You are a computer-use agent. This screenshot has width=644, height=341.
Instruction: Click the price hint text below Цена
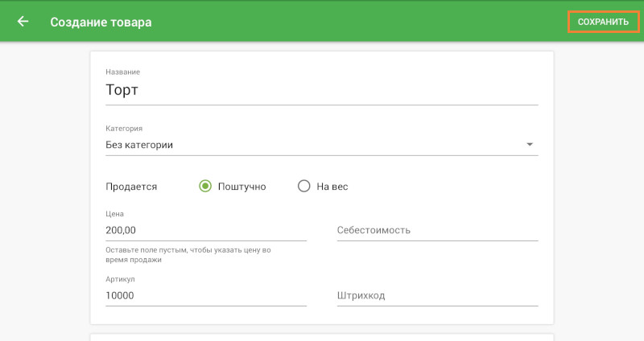click(x=188, y=255)
